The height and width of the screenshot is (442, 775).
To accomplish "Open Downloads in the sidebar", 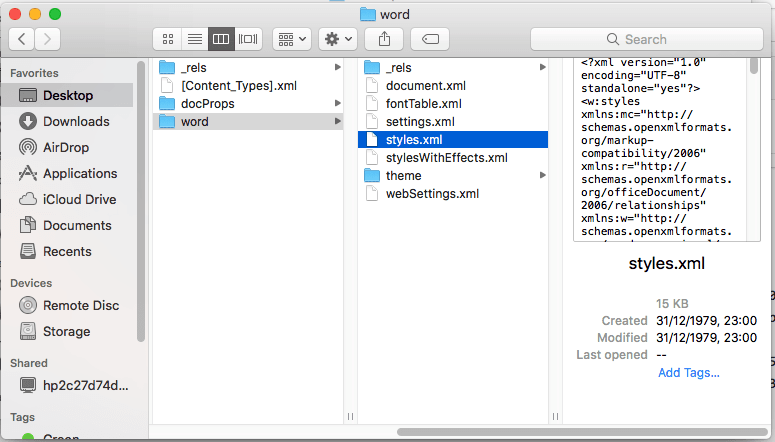I will pos(75,121).
